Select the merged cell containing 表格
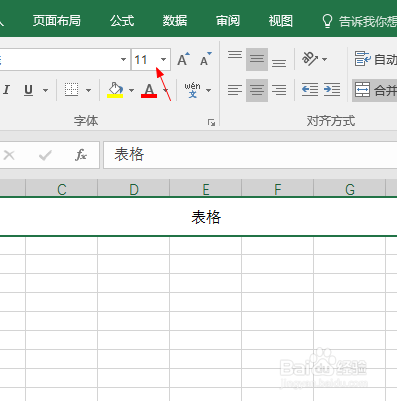 [x=199, y=217]
